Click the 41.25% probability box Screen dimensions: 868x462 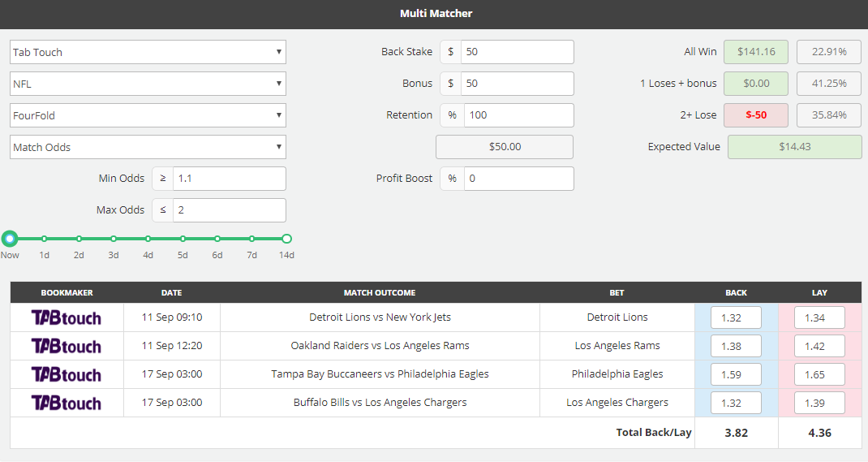click(x=829, y=83)
